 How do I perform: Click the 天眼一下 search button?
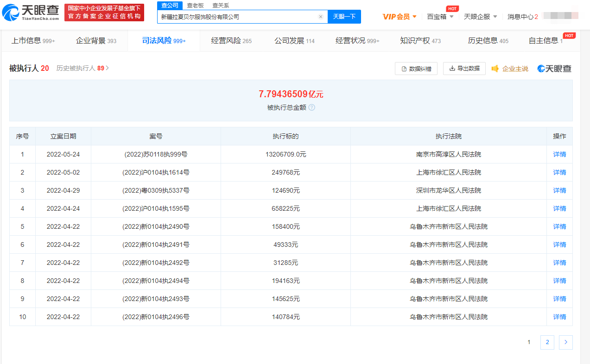click(344, 17)
